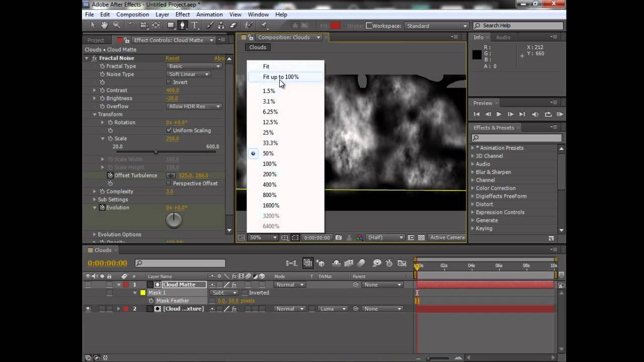The width and height of the screenshot is (644, 362).
Task: Expand Sub Settings group
Action: [x=95, y=200]
